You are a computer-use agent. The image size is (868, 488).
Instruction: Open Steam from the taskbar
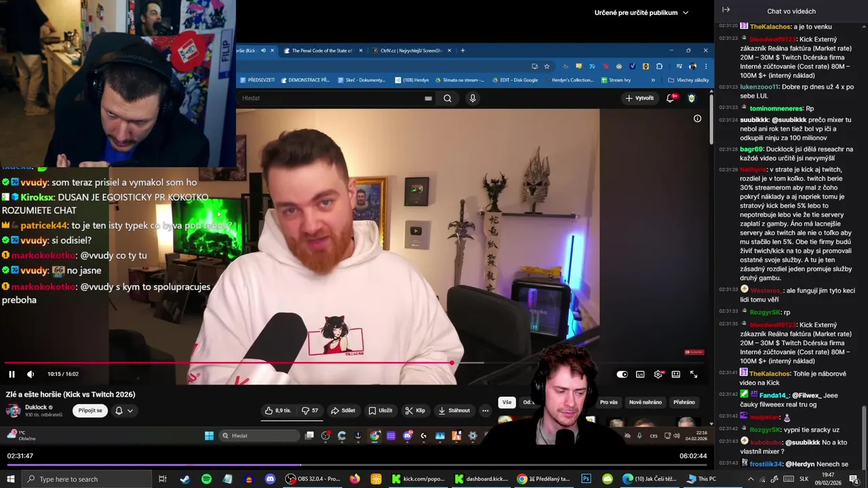click(x=184, y=479)
